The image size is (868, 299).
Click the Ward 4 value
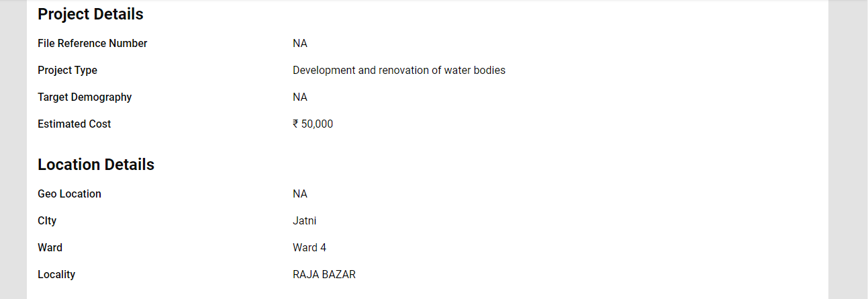309,248
